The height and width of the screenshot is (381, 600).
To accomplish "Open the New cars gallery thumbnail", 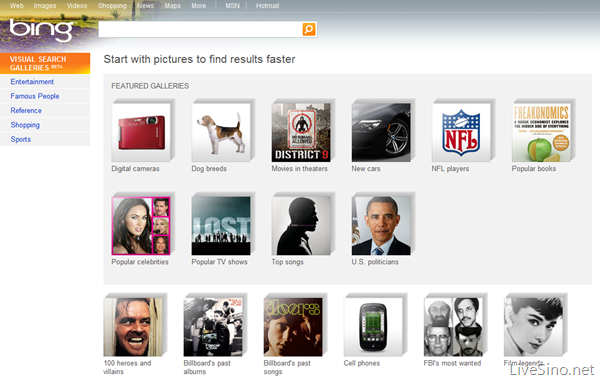I will [x=382, y=131].
